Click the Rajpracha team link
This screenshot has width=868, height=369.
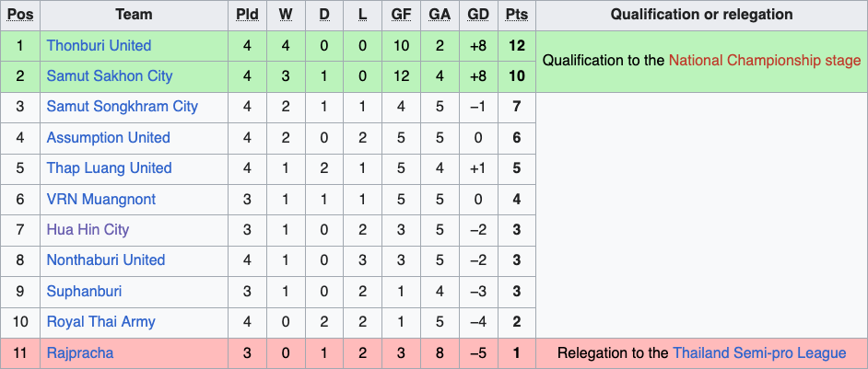click(79, 352)
